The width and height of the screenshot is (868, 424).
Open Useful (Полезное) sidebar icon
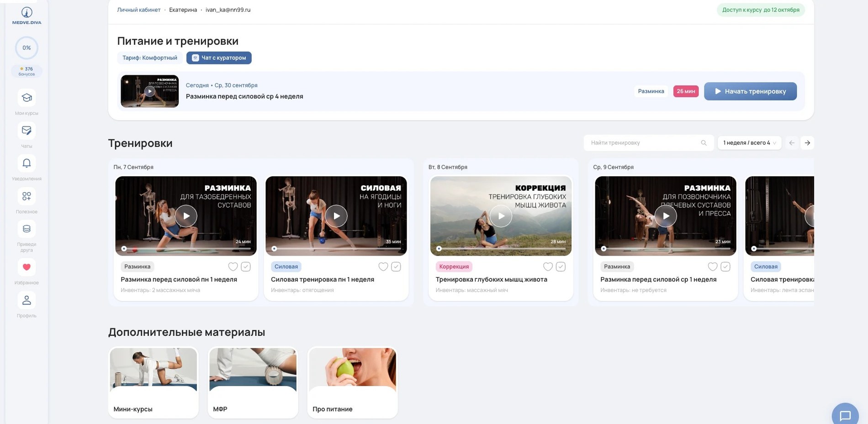pyautogui.click(x=26, y=196)
